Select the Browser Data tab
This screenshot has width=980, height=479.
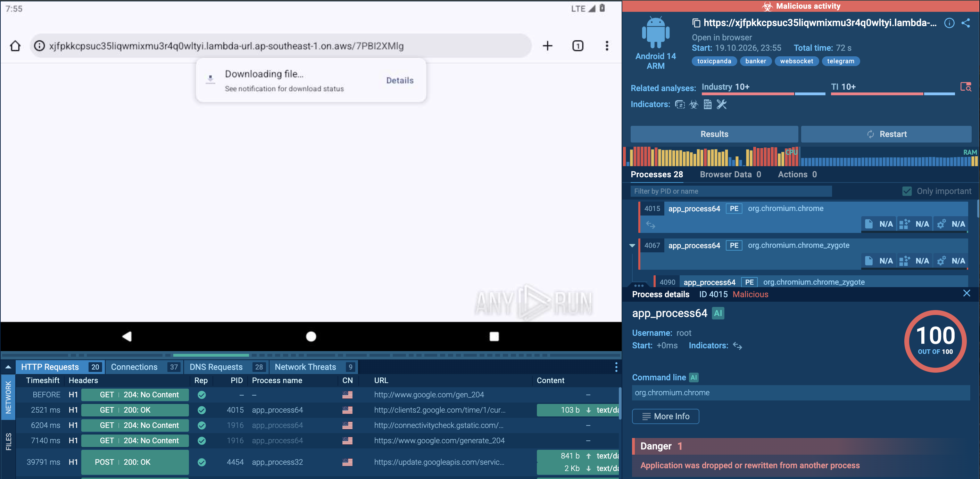730,174
